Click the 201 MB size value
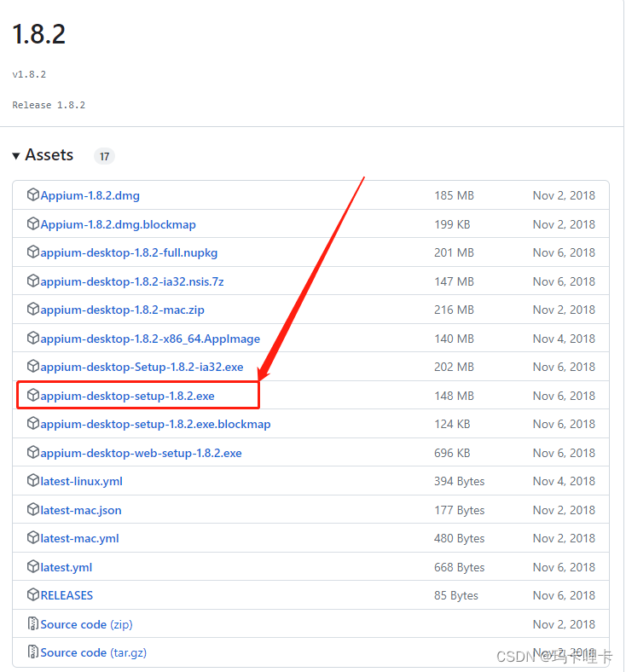 (x=455, y=253)
